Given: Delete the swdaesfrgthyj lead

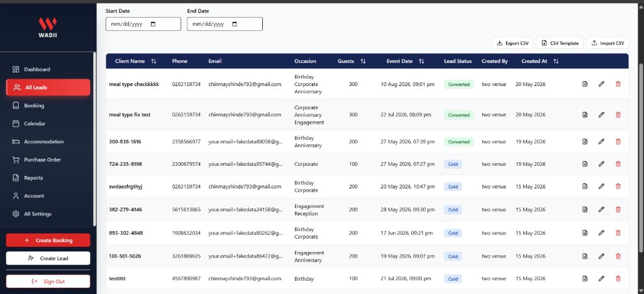Looking at the screenshot, I should [x=618, y=186].
